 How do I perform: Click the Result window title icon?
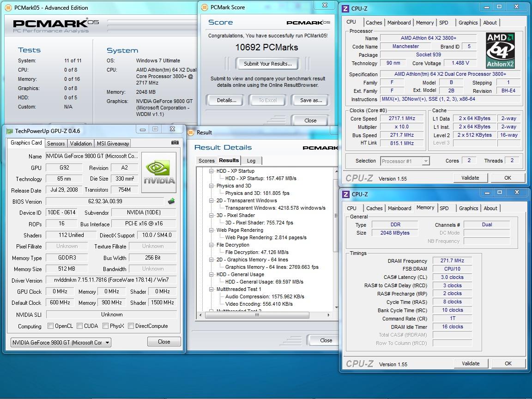pos(191,133)
